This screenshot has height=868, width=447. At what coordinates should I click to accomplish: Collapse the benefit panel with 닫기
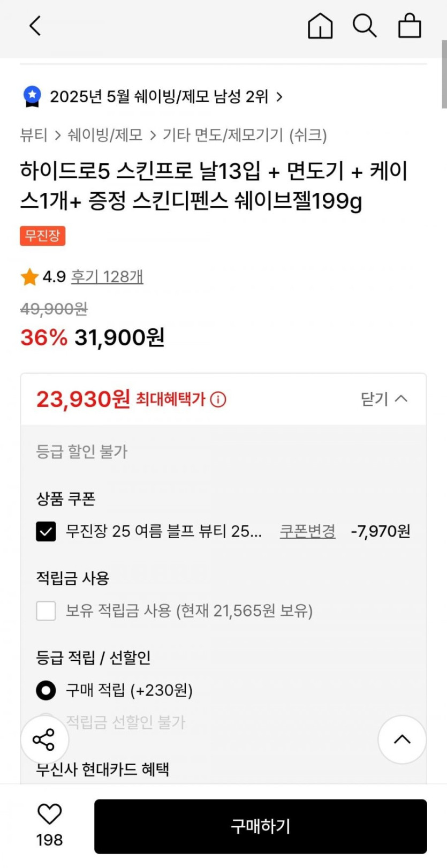pyautogui.click(x=384, y=399)
